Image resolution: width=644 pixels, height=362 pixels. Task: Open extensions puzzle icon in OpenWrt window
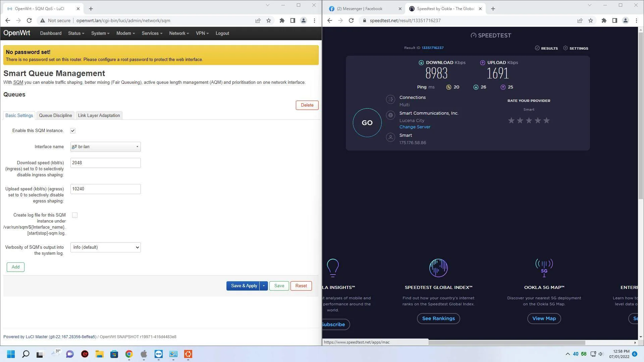(282, 20)
